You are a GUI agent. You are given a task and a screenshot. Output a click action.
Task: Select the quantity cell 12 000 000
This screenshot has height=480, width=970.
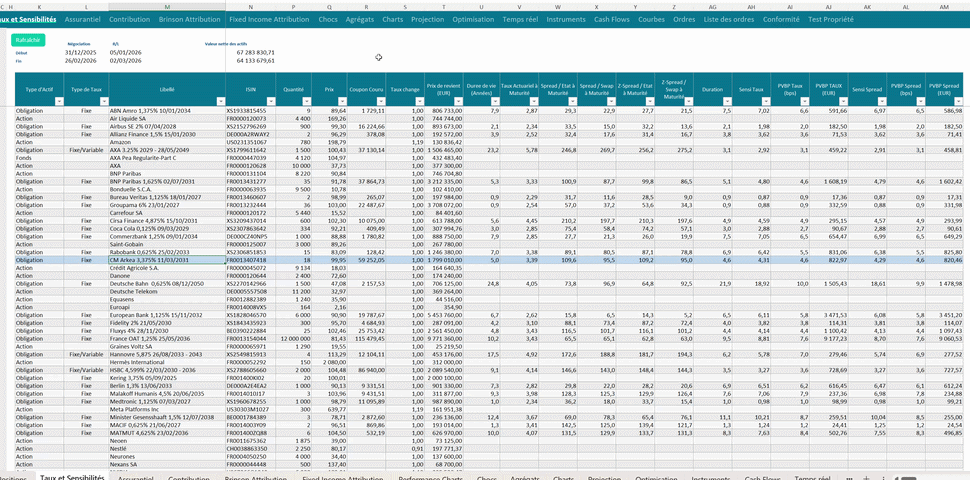pos(294,338)
